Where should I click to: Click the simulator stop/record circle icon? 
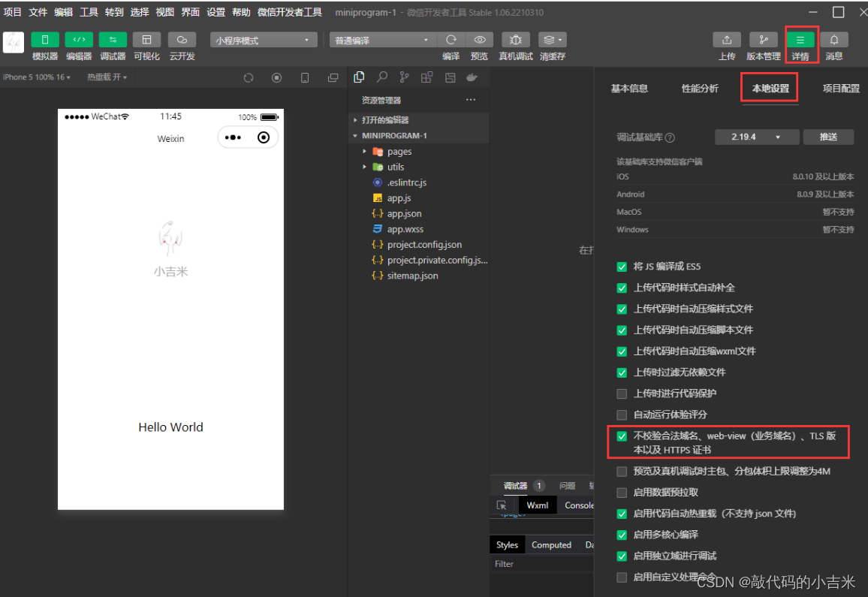pyautogui.click(x=277, y=78)
